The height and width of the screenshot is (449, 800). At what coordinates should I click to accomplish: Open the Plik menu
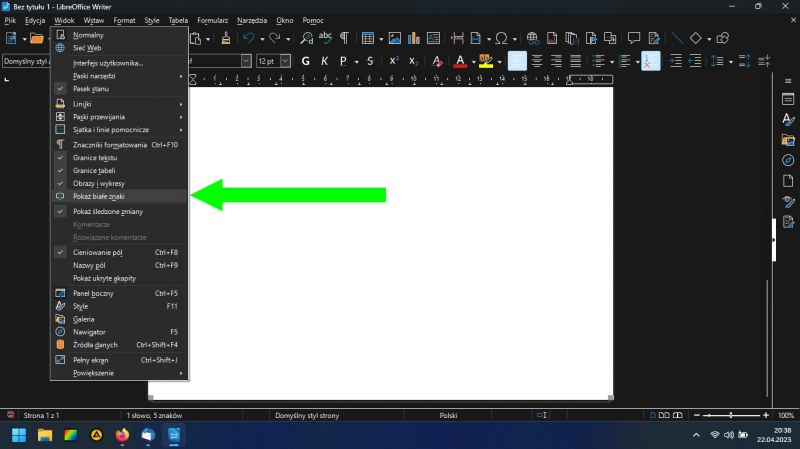click(10, 20)
